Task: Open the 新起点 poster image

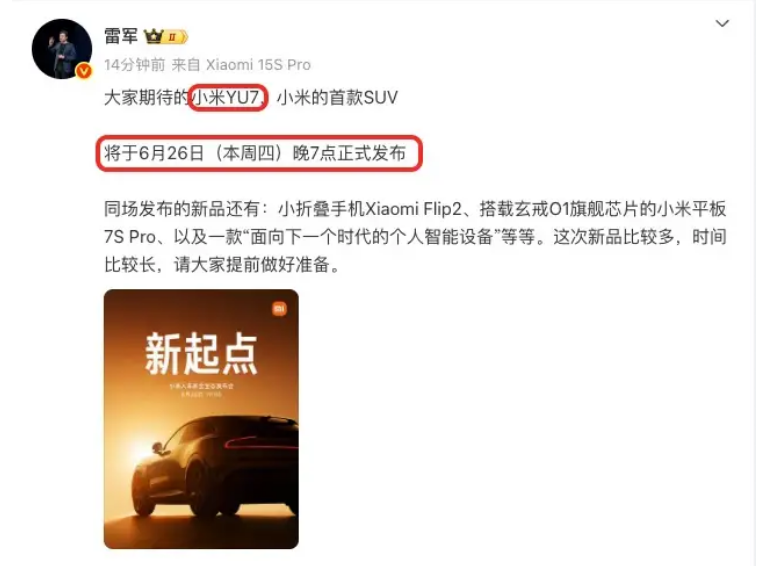Action: tap(201, 419)
